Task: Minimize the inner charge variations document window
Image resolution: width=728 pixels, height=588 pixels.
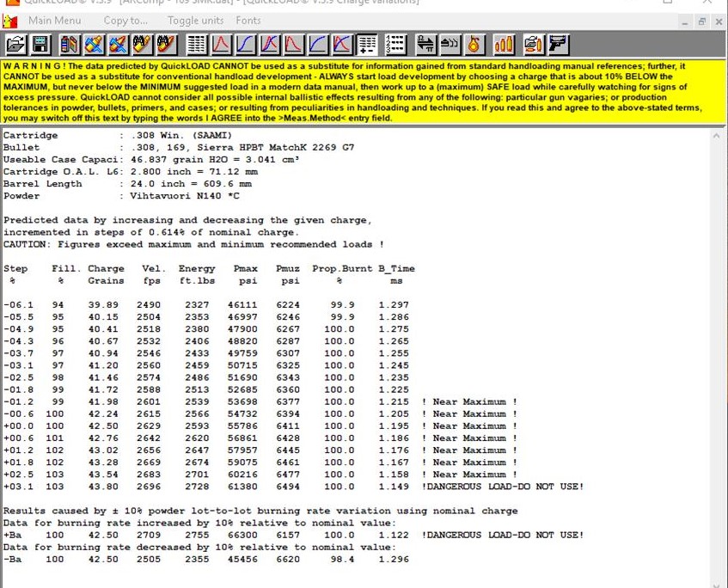Action: click(x=685, y=21)
